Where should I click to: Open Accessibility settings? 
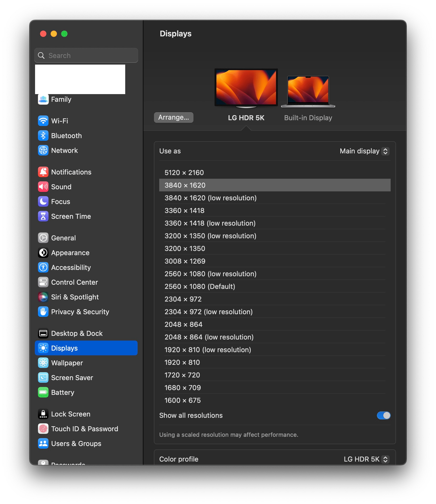71,267
